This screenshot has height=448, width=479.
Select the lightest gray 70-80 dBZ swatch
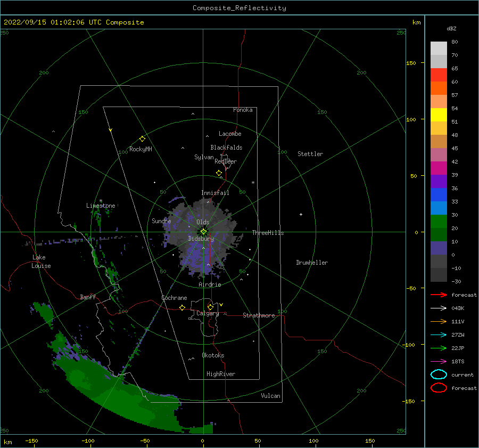pyautogui.click(x=439, y=48)
